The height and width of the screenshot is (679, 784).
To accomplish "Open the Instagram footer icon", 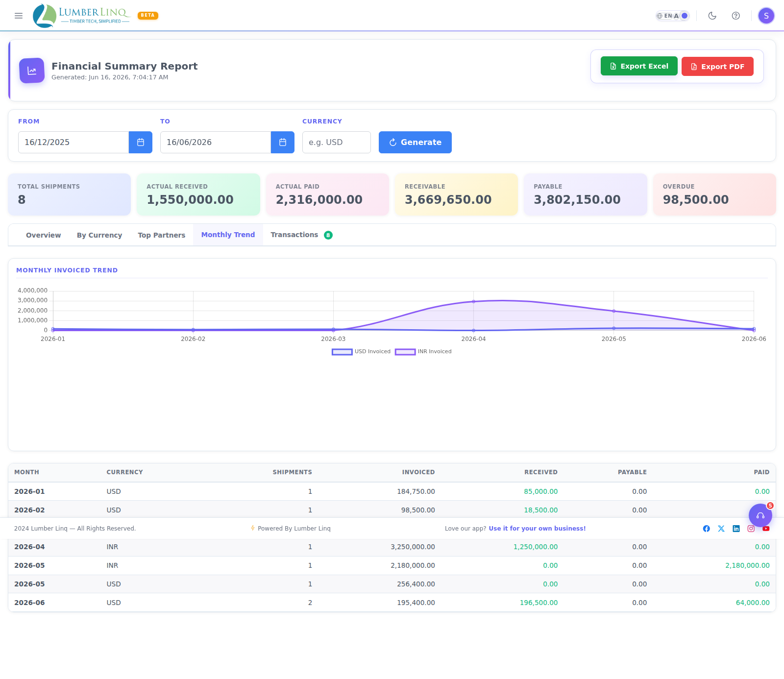I will (751, 529).
